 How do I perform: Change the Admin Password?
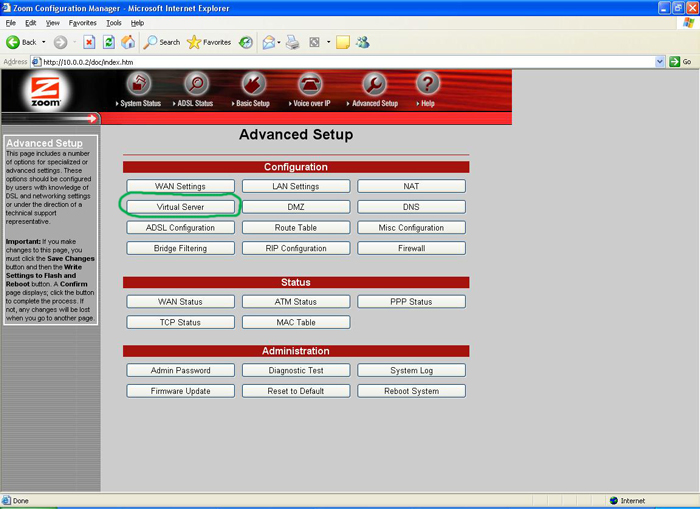pos(180,370)
